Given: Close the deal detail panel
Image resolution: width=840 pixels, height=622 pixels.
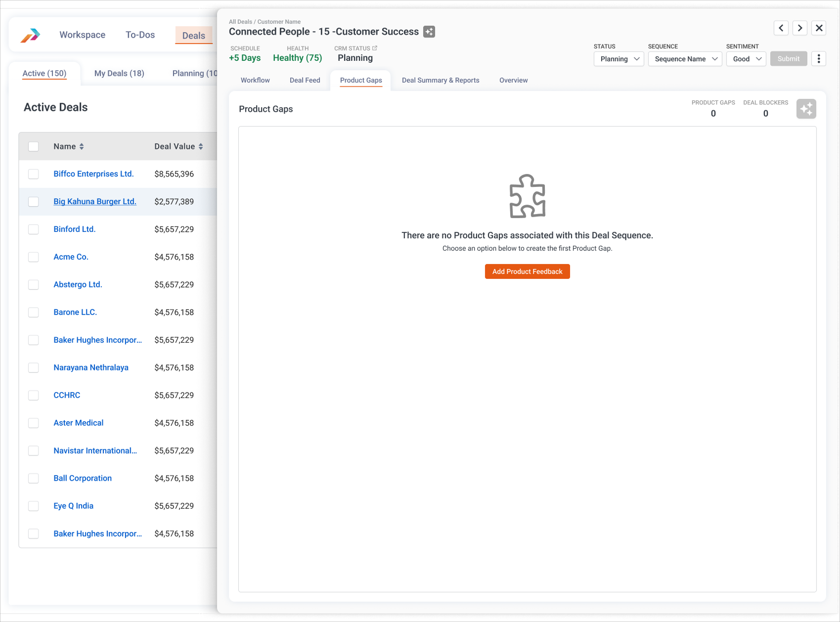Looking at the screenshot, I should click(819, 28).
